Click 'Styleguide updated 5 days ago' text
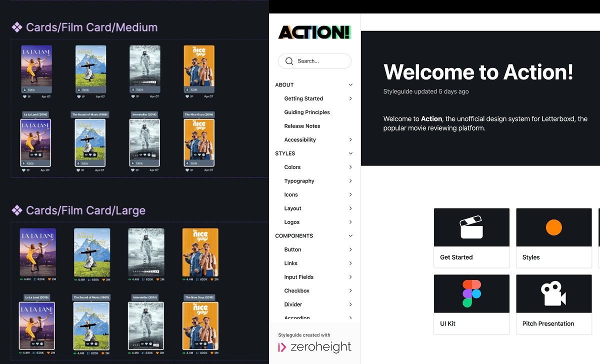 coord(426,91)
